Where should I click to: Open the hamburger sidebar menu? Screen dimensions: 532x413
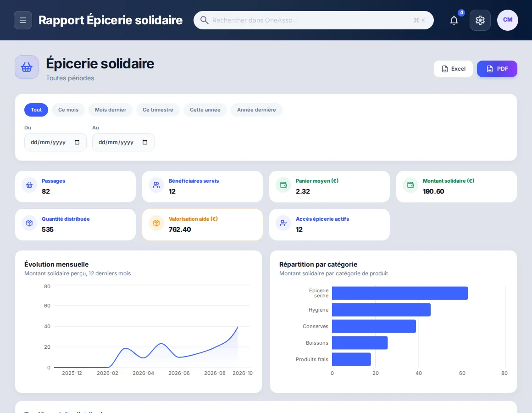click(23, 20)
